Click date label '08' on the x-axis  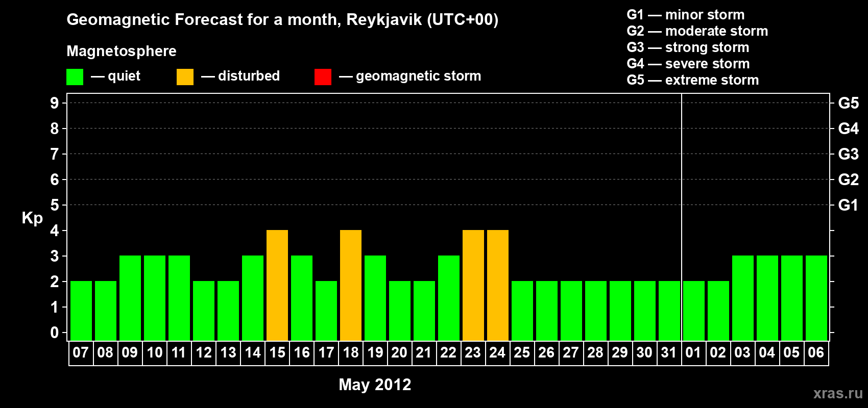105,352
